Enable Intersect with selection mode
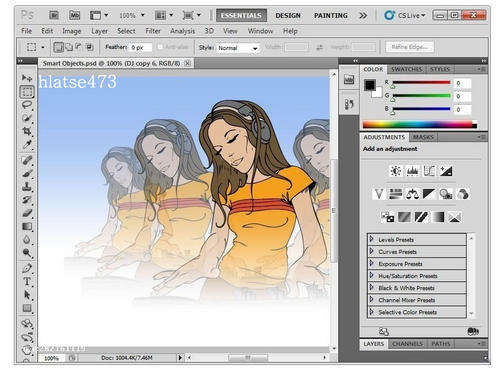The height and width of the screenshot is (373, 500). pyautogui.click(x=89, y=47)
